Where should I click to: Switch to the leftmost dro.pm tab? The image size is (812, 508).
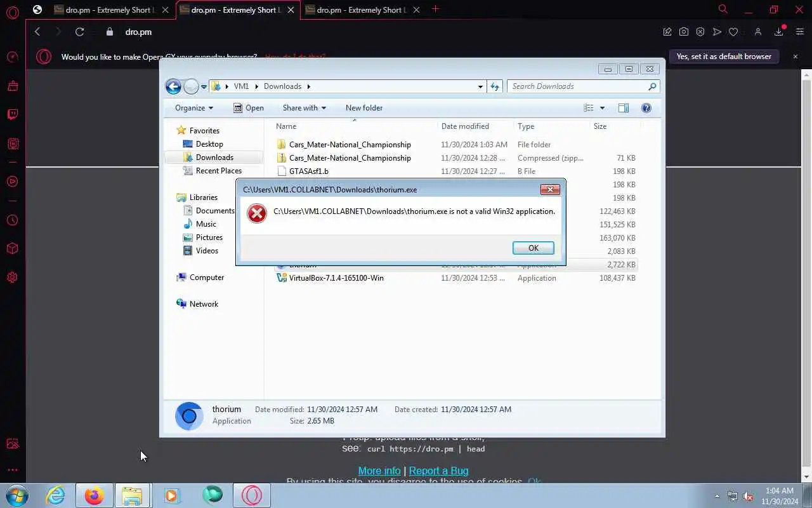[x=111, y=10]
